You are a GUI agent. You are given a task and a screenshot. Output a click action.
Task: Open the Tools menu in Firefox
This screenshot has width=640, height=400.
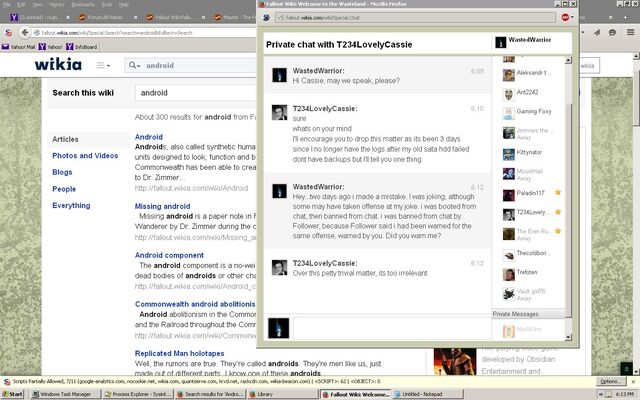107,4
